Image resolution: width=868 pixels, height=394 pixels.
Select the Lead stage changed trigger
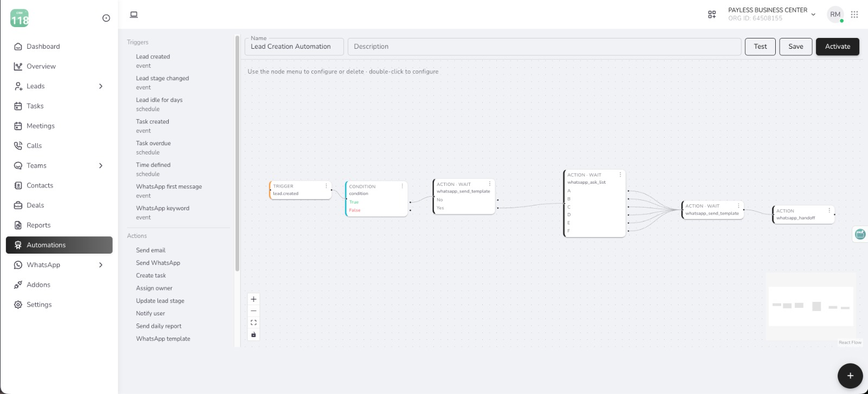[162, 83]
